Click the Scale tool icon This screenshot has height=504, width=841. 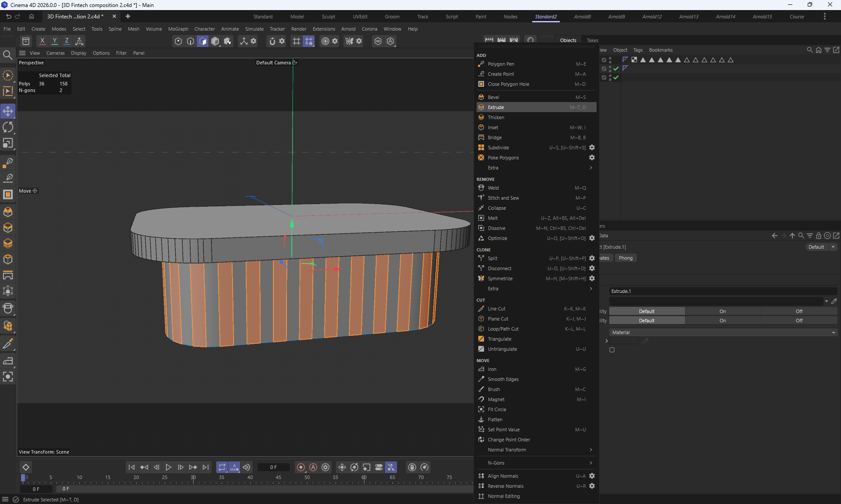click(8, 144)
